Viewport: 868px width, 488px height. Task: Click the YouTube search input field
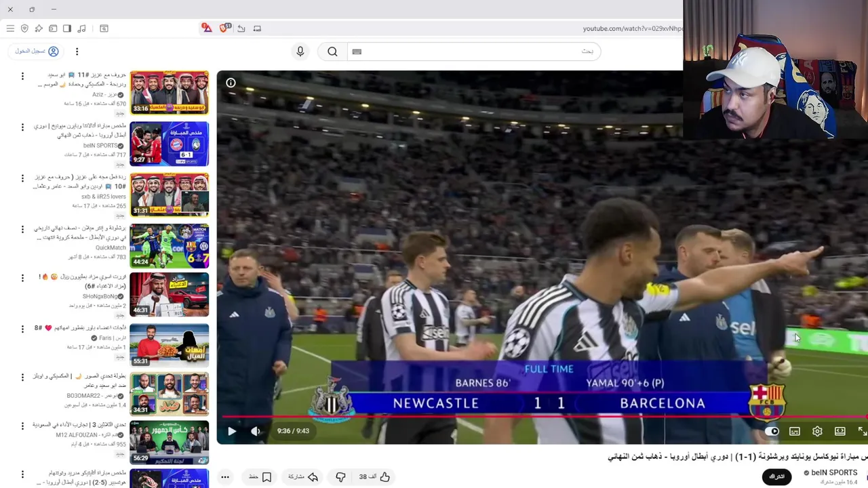(x=475, y=52)
